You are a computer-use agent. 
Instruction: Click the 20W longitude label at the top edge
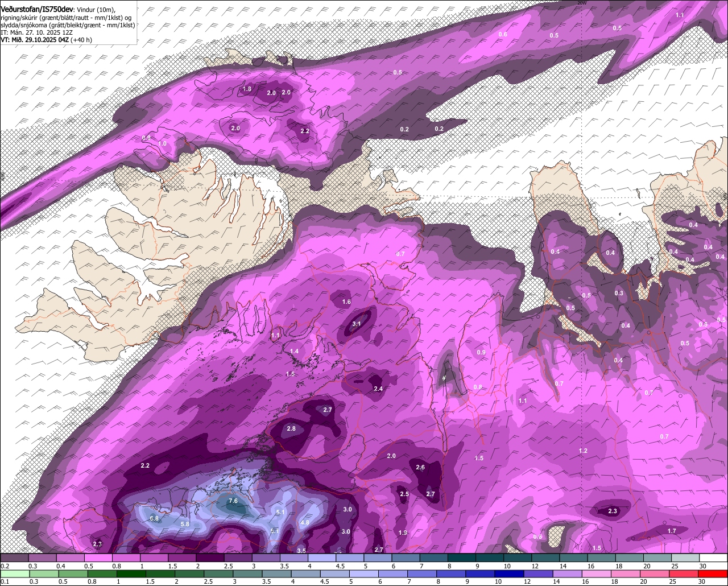581,2
